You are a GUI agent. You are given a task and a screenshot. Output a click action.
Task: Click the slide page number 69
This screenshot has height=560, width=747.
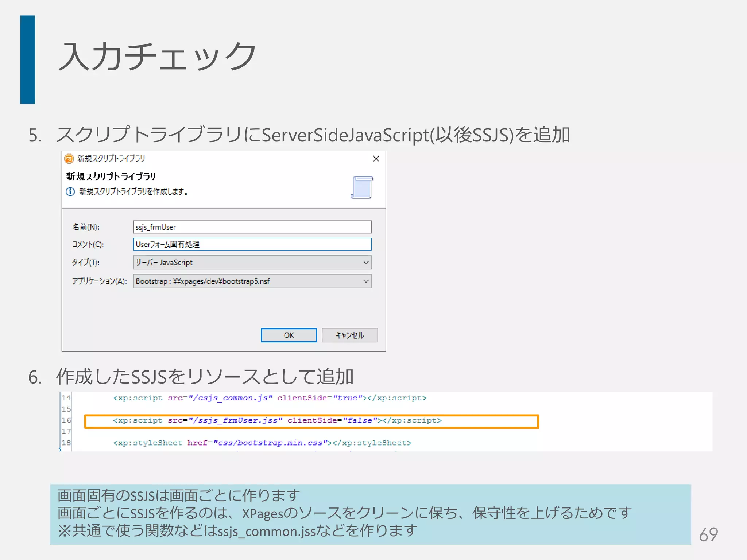(x=708, y=535)
